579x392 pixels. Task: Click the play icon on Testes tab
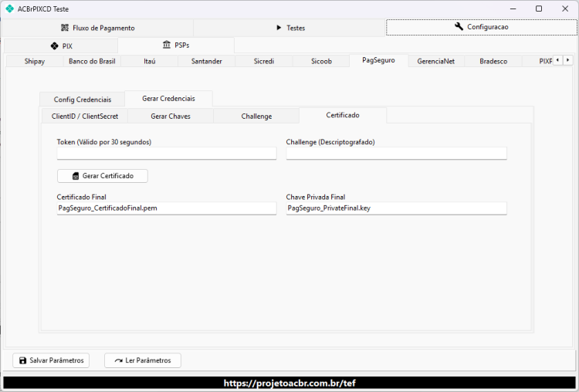pos(279,28)
